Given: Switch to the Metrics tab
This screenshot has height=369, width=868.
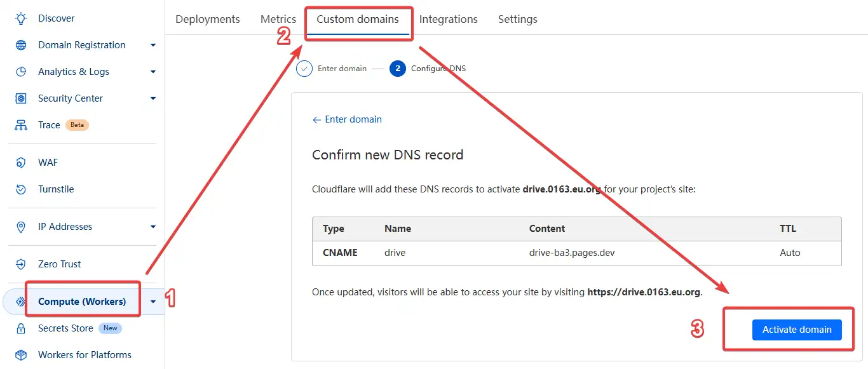Looking at the screenshot, I should tap(278, 19).
